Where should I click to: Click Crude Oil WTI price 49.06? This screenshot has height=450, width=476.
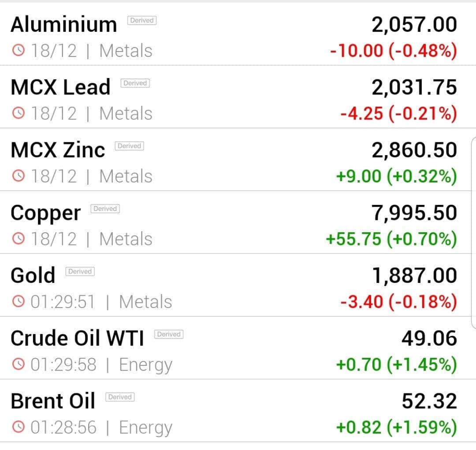tap(429, 338)
